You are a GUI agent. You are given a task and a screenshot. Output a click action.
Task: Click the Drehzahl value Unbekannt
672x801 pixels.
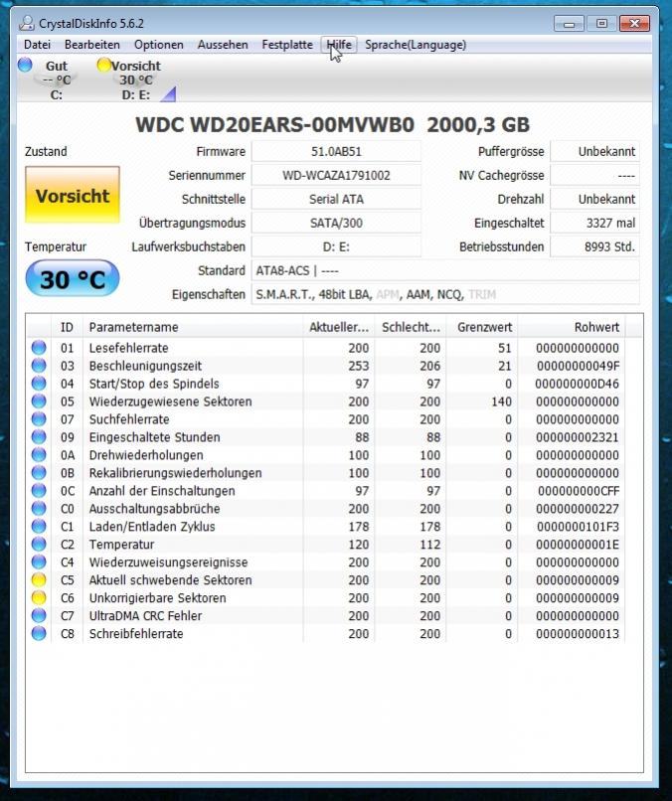594,199
